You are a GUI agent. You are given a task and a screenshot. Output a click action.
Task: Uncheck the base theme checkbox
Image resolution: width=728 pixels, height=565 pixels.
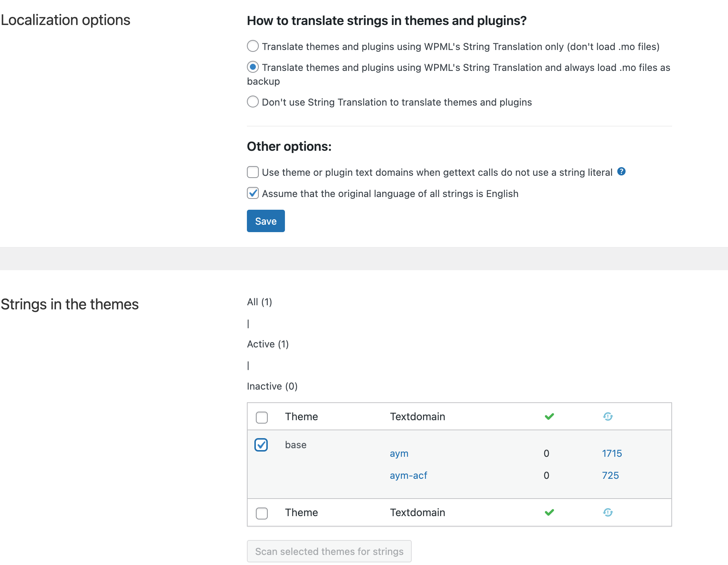pyautogui.click(x=261, y=445)
